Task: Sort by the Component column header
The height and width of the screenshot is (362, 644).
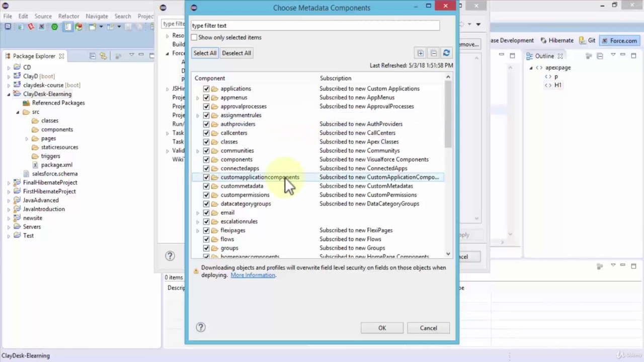Action: [x=210, y=78]
